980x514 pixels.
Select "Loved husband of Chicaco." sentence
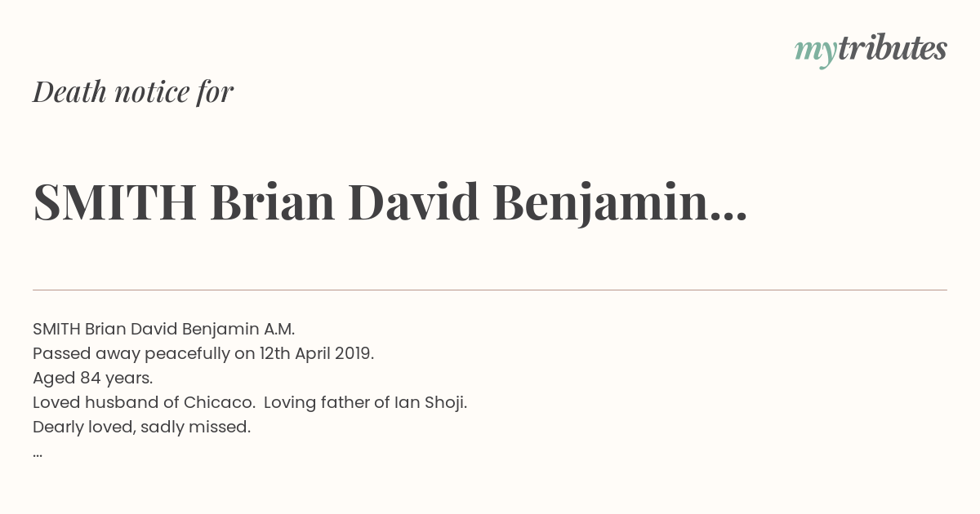pos(144,402)
